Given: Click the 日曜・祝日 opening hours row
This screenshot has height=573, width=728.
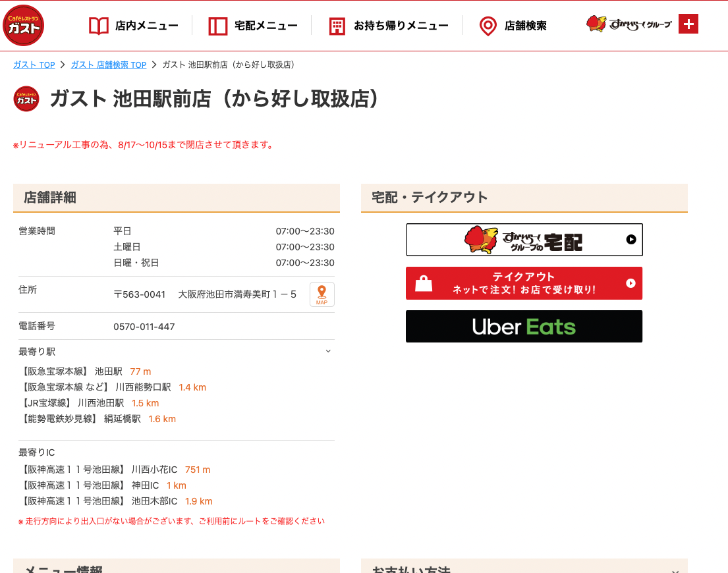Looking at the screenshot, I should 224,263.
